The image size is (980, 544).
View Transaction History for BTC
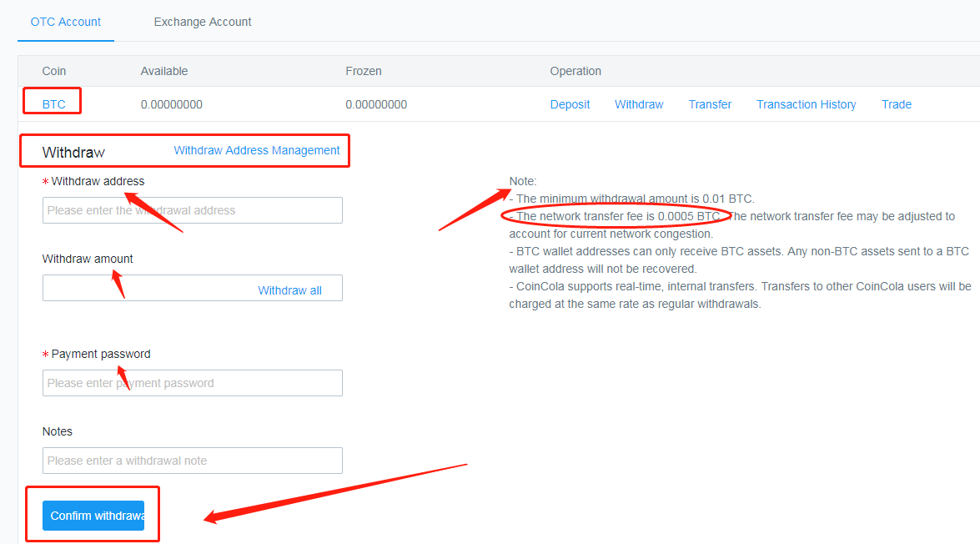tap(806, 104)
